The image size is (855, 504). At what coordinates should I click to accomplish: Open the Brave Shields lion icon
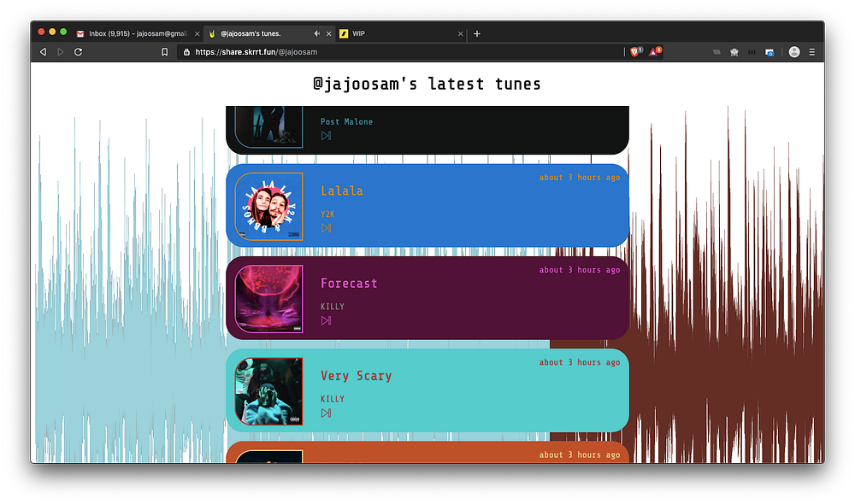(635, 52)
